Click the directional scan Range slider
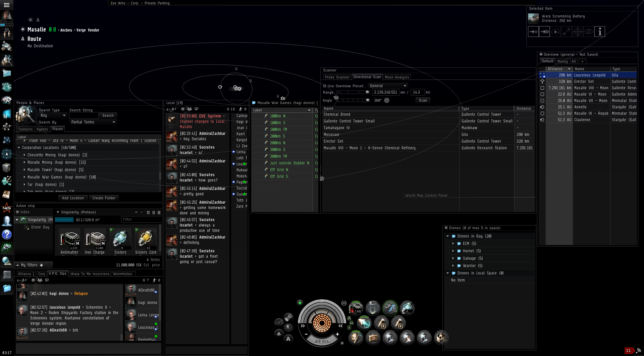Viewport: 644px width, 356px height. [352, 92]
